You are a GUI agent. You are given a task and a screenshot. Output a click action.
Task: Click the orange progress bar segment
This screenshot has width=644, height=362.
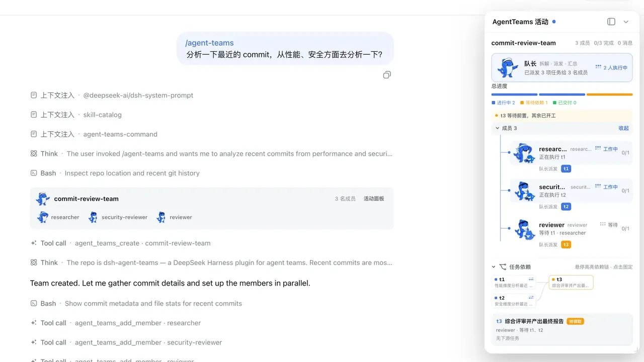coord(609,95)
